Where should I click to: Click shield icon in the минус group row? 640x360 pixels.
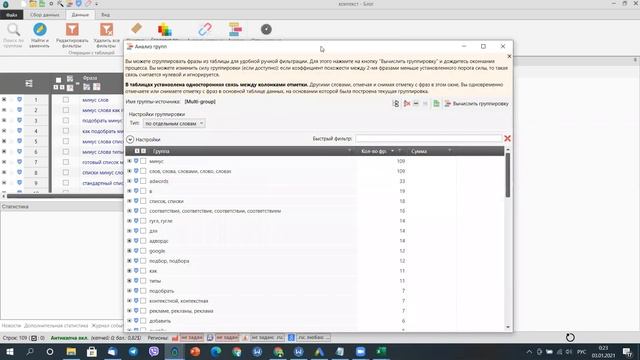tap(136, 161)
